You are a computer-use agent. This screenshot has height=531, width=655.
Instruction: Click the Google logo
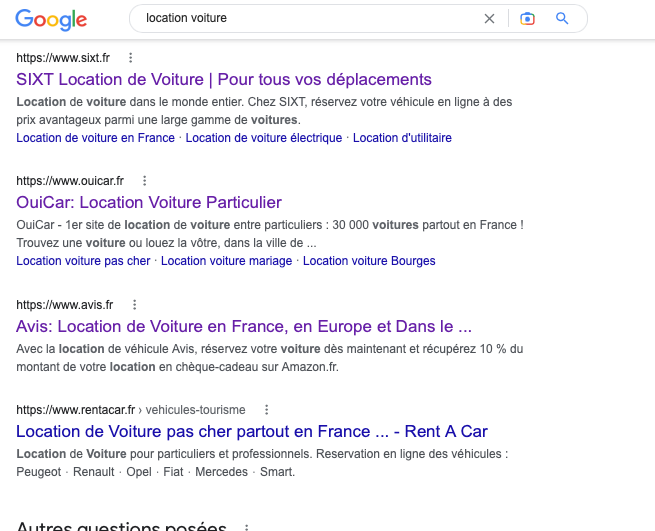51,20
